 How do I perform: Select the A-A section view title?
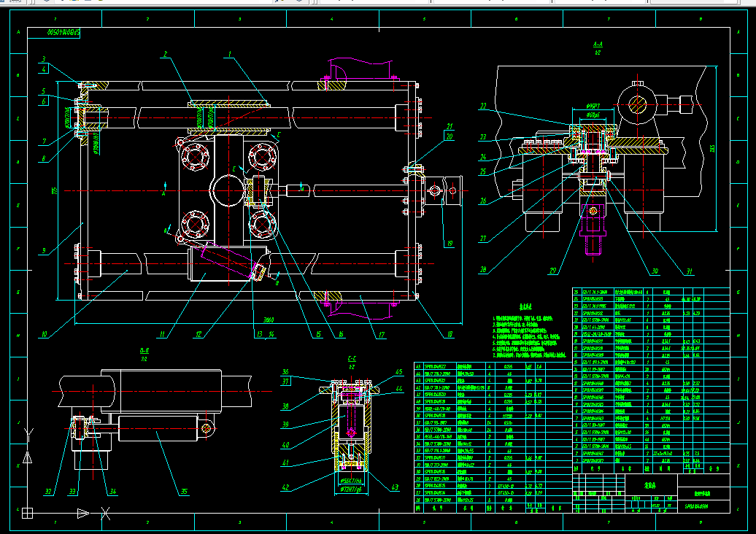pyautogui.click(x=598, y=44)
